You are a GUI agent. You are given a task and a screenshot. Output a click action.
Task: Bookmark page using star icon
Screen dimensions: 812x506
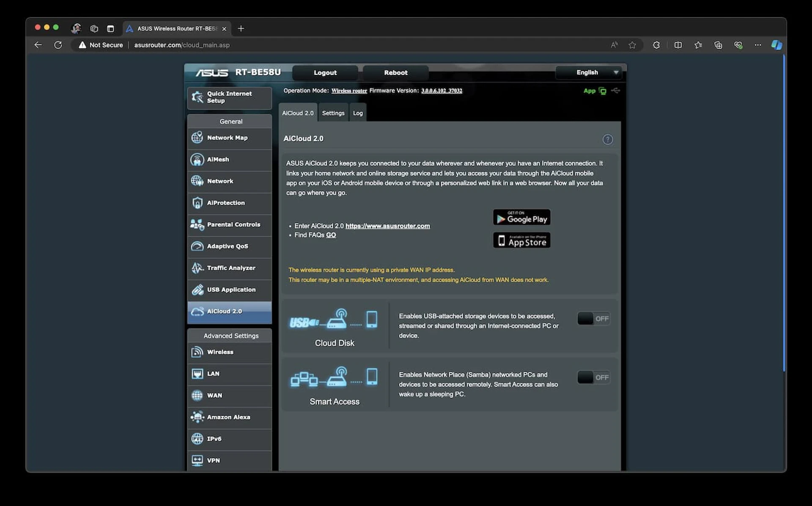[632, 45]
